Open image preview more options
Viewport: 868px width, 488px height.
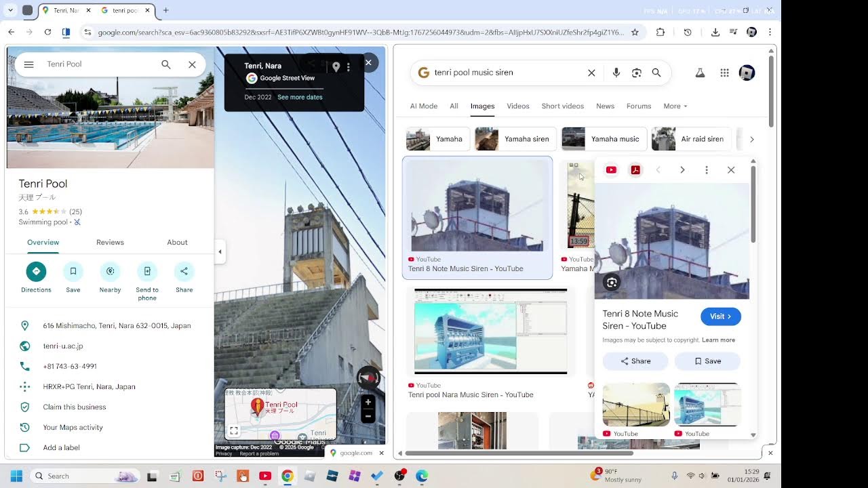click(707, 170)
